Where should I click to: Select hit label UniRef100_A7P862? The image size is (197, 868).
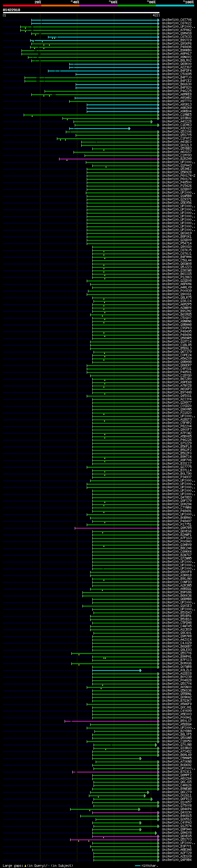[x=177, y=30]
